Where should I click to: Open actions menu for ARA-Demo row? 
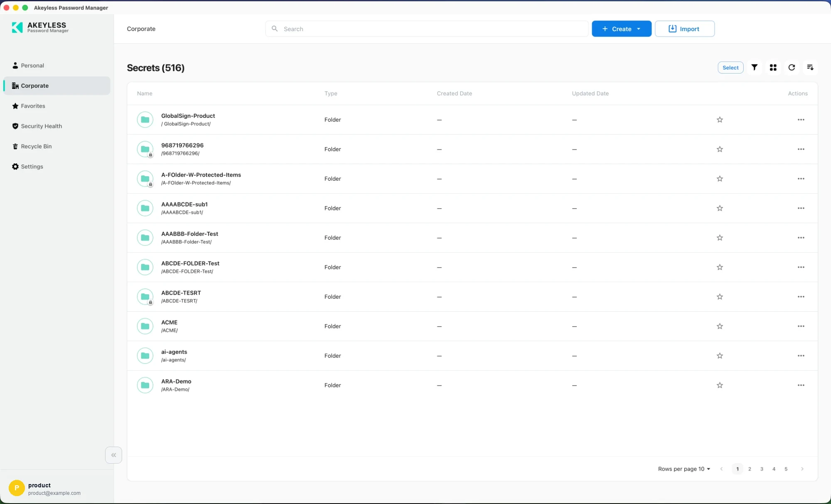pos(801,385)
